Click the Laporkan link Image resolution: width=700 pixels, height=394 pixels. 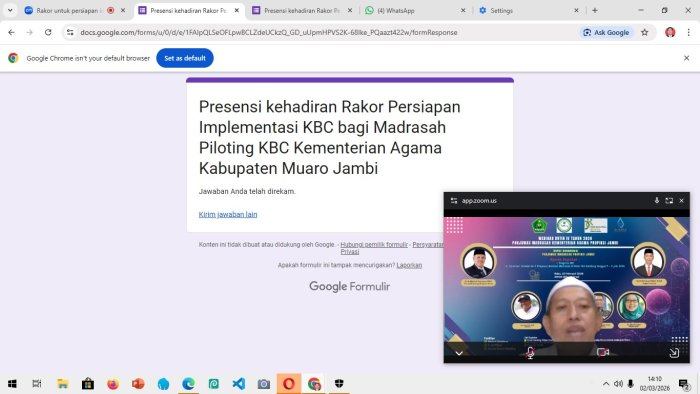(409, 265)
